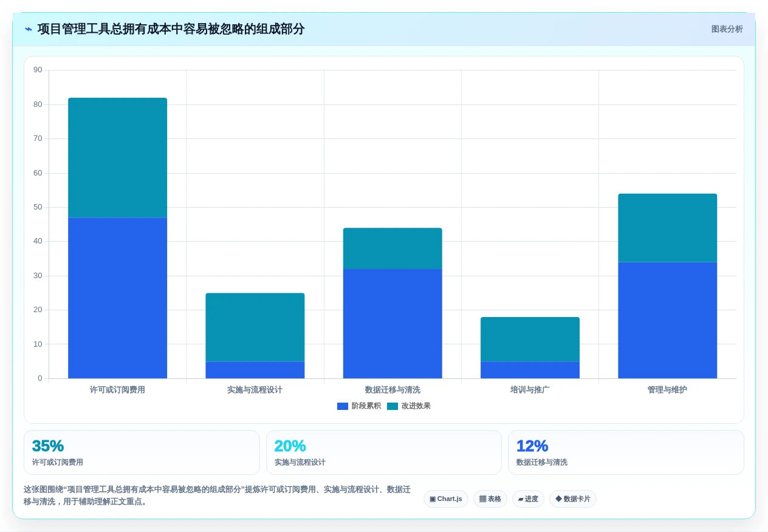
Task: Click the teal segment of 管理与维护 bar
Action: (668, 228)
